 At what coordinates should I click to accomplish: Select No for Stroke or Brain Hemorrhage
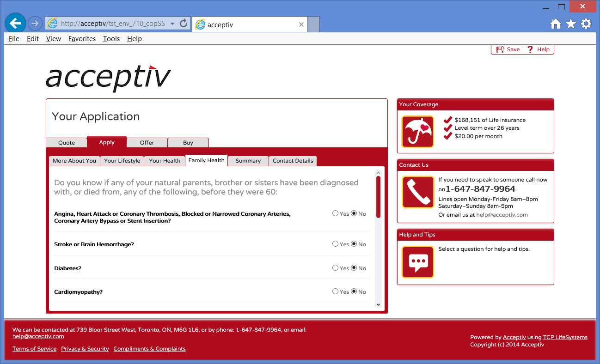(354, 244)
